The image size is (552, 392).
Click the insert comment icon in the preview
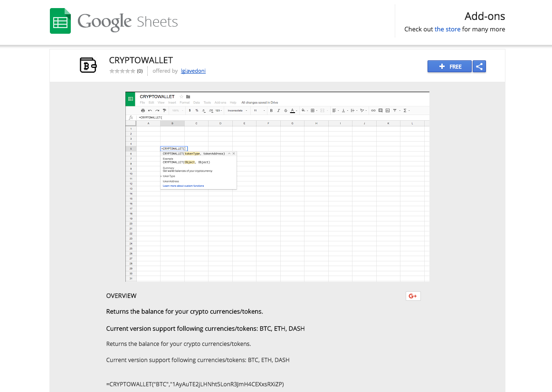[380, 111]
